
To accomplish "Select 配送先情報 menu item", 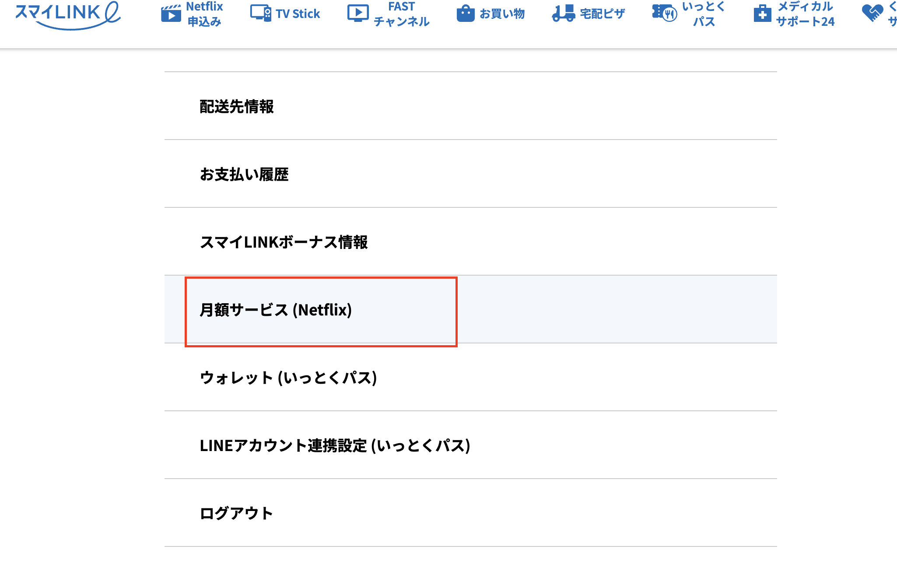I will click(x=237, y=106).
